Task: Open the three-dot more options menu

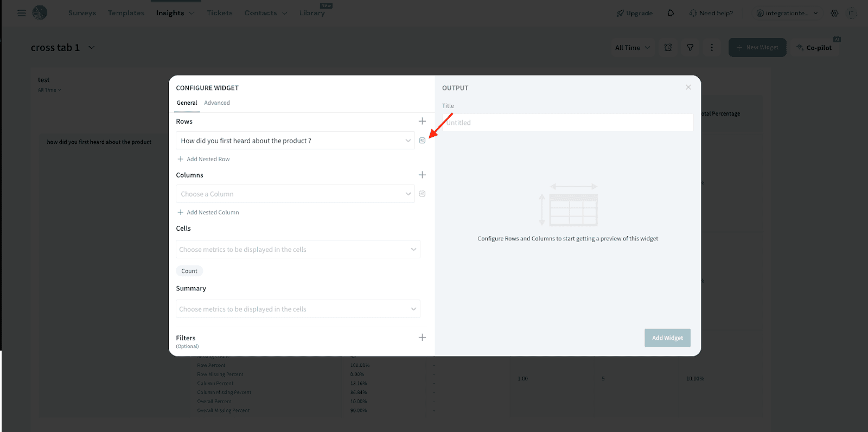Action: point(712,48)
